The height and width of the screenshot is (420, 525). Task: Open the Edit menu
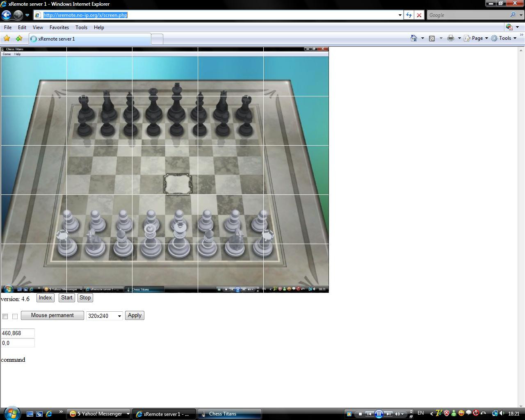pos(22,27)
